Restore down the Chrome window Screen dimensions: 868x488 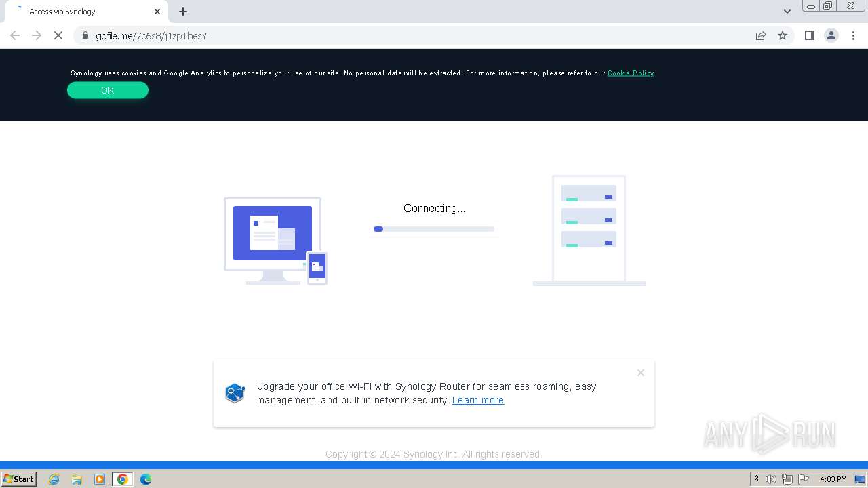pos(828,6)
